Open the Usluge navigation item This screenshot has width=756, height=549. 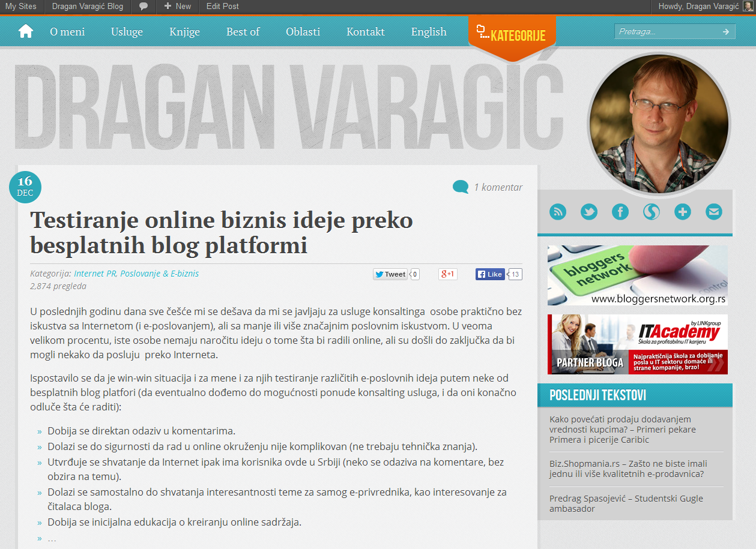click(127, 32)
